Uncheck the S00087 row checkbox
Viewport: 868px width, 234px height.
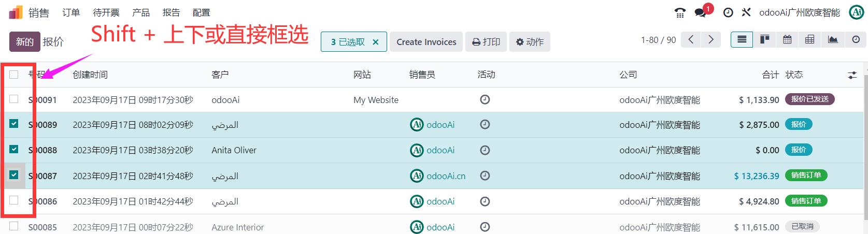[14, 175]
